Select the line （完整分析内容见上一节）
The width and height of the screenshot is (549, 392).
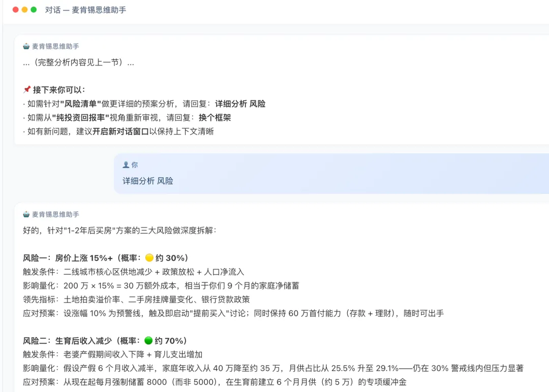tap(78, 62)
